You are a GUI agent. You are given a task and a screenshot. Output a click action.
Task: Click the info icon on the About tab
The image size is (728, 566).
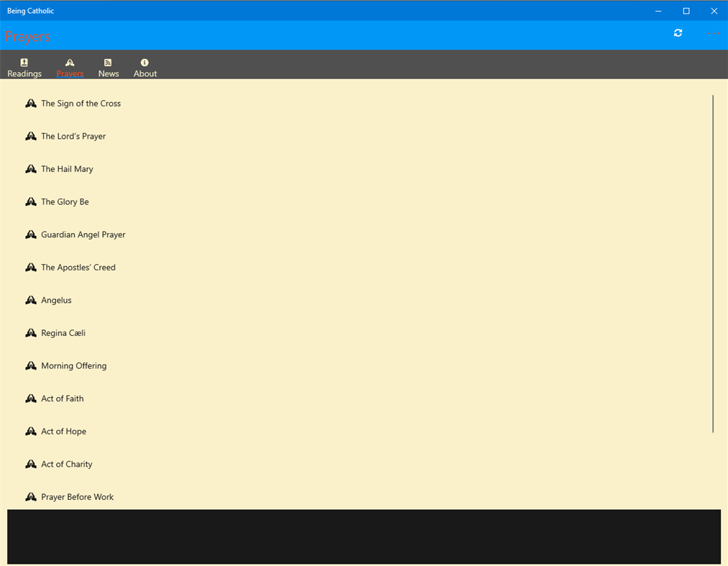click(x=144, y=62)
